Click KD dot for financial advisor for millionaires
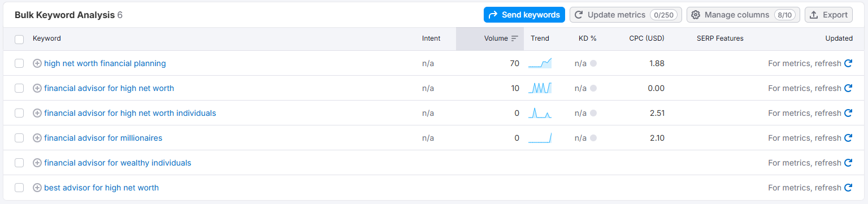 click(x=593, y=138)
